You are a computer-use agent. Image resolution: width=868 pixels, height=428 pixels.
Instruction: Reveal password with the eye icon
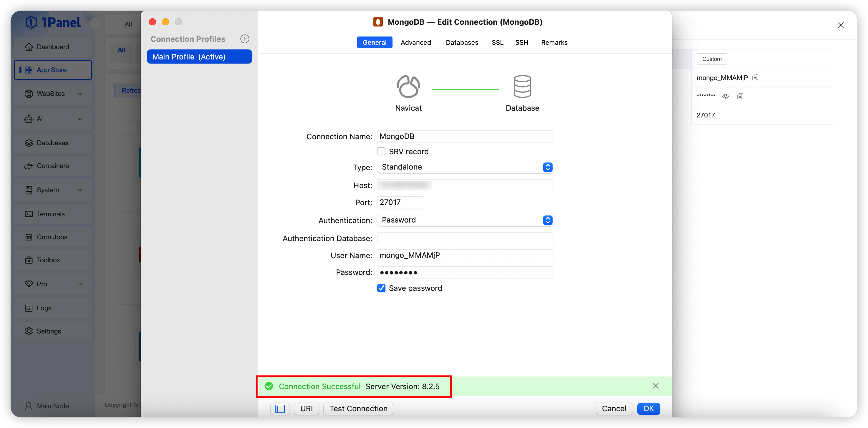click(x=726, y=96)
